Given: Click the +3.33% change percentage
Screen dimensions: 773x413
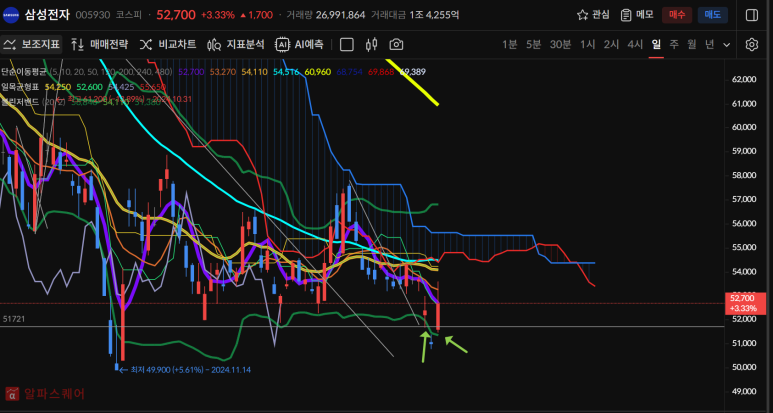Looking at the screenshot, I should pyautogui.click(x=218, y=15).
